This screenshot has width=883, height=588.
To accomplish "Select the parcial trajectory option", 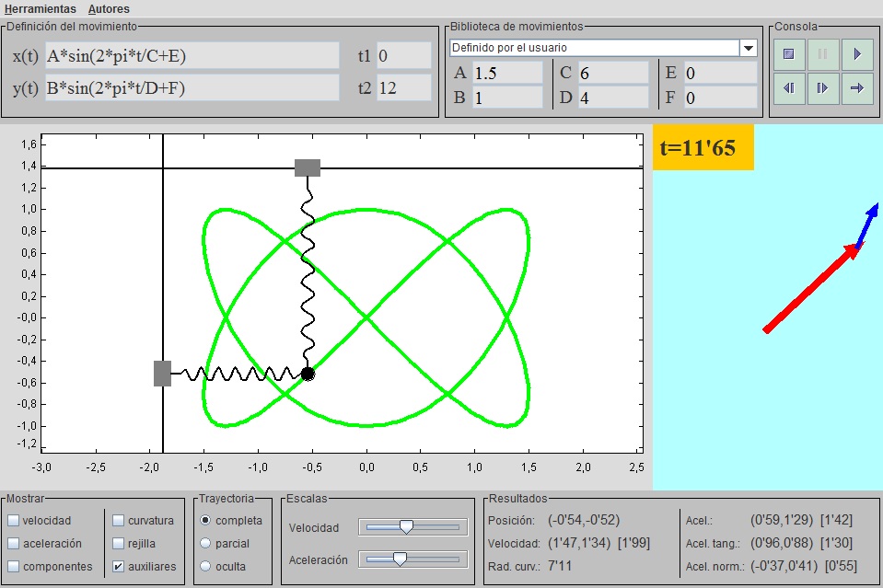I will (x=205, y=544).
